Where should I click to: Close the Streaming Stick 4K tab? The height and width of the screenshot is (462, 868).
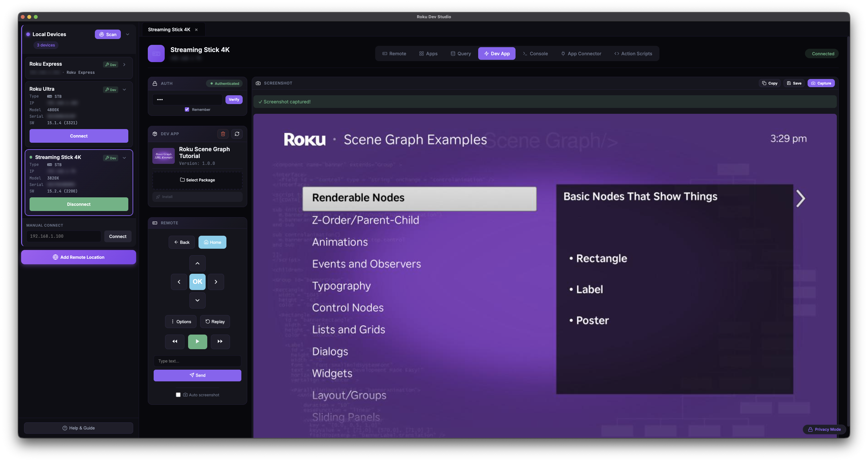(x=196, y=30)
